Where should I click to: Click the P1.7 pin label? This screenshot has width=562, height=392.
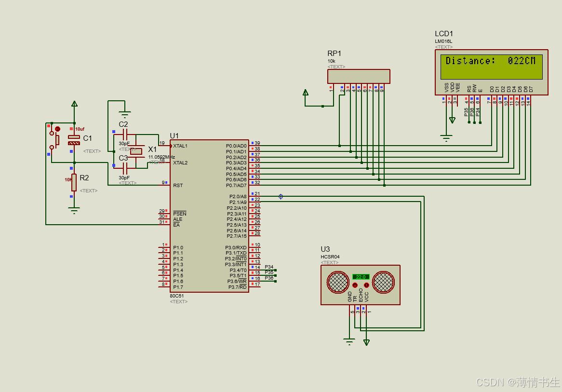(x=178, y=287)
